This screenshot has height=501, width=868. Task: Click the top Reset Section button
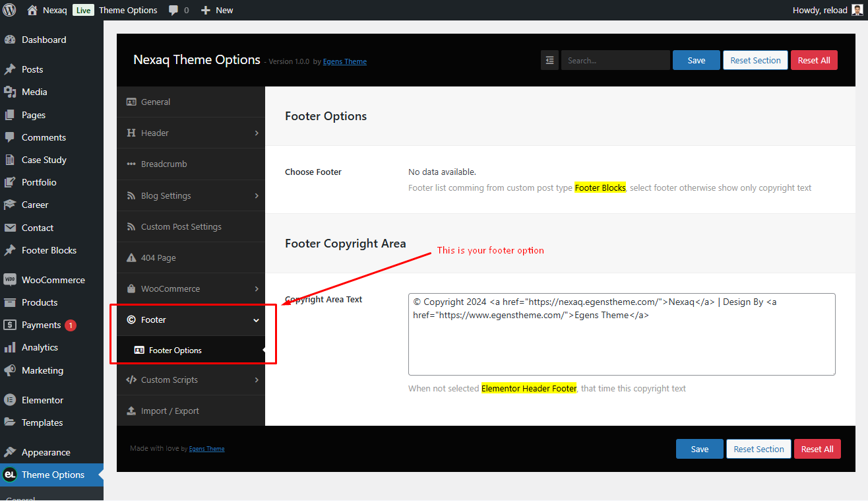(755, 60)
